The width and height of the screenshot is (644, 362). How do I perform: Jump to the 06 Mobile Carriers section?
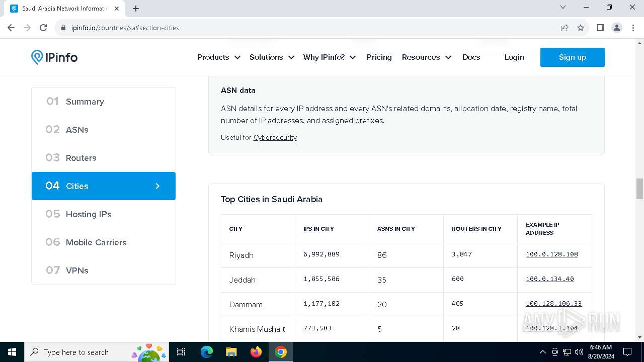tap(104, 242)
